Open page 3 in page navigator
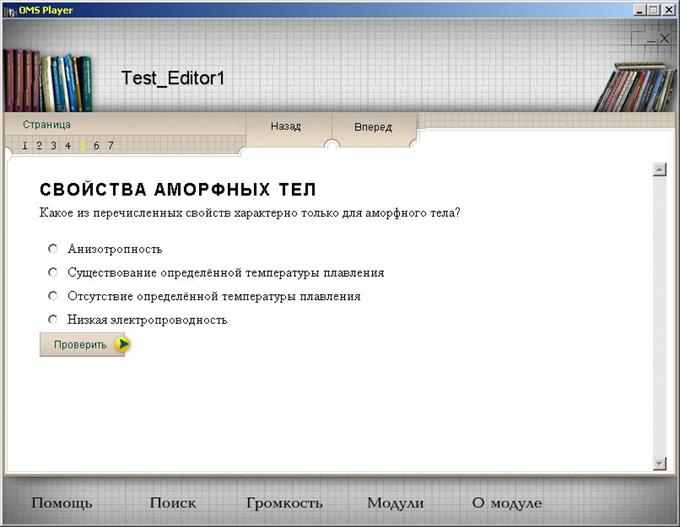680x527 pixels. click(x=54, y=146)
